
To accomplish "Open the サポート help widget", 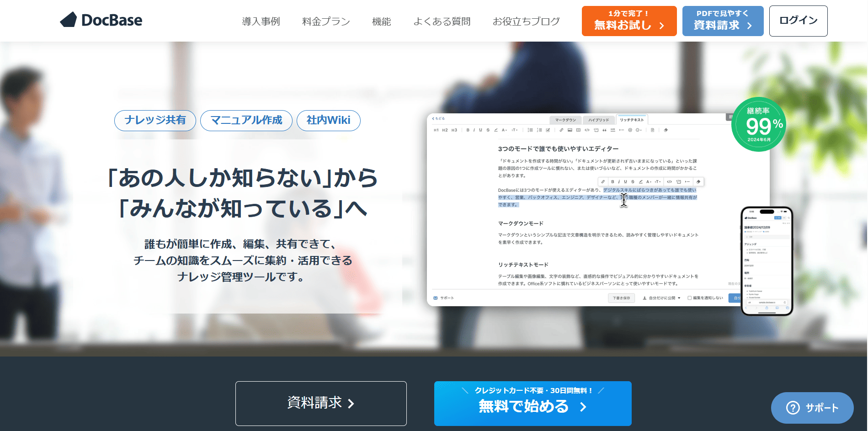I will pos(812,408).
